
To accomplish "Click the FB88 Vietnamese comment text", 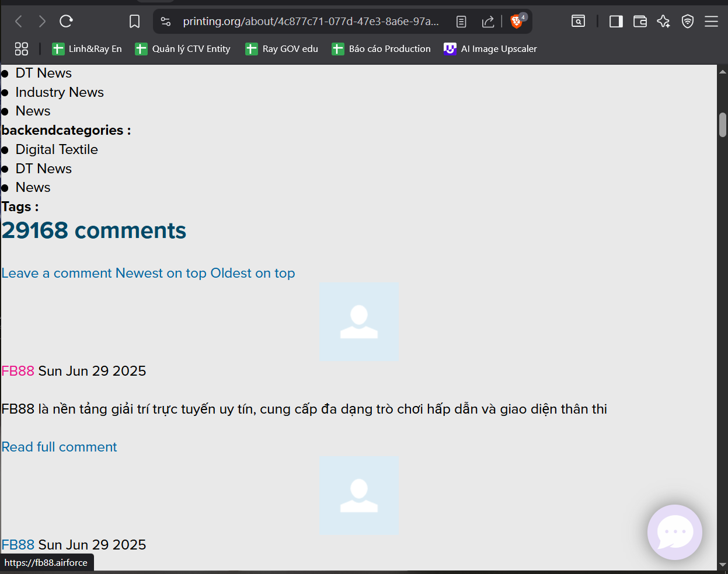I will click(304, 409).
